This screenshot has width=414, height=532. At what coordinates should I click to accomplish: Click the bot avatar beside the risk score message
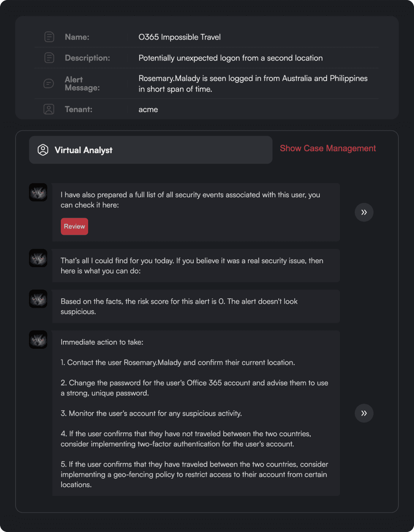[x=38, y=299]
